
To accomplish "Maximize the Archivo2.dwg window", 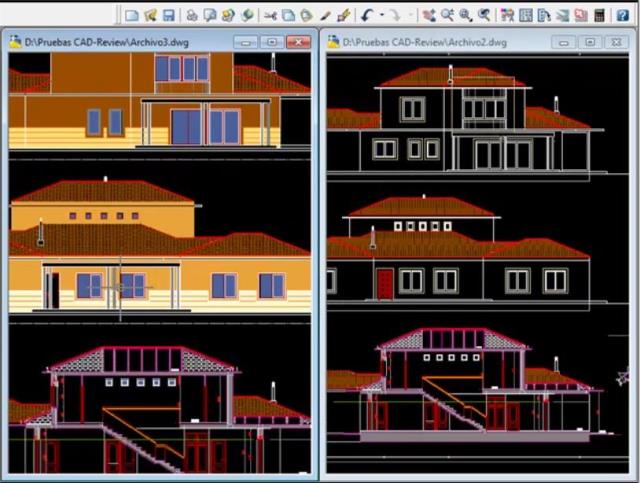I will [x=590, y=42].
